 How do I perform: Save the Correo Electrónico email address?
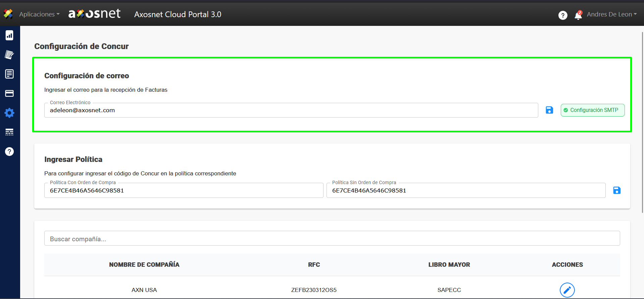(x=549, y=110)
